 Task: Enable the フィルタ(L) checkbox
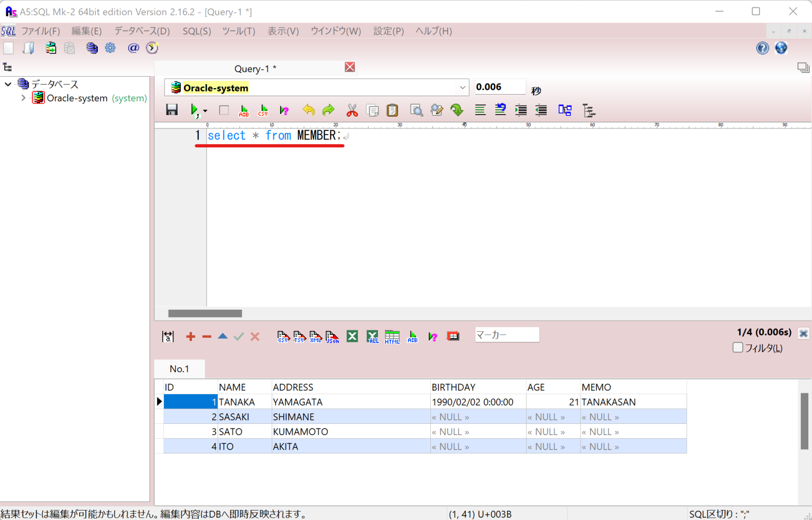tap(738, 347)
